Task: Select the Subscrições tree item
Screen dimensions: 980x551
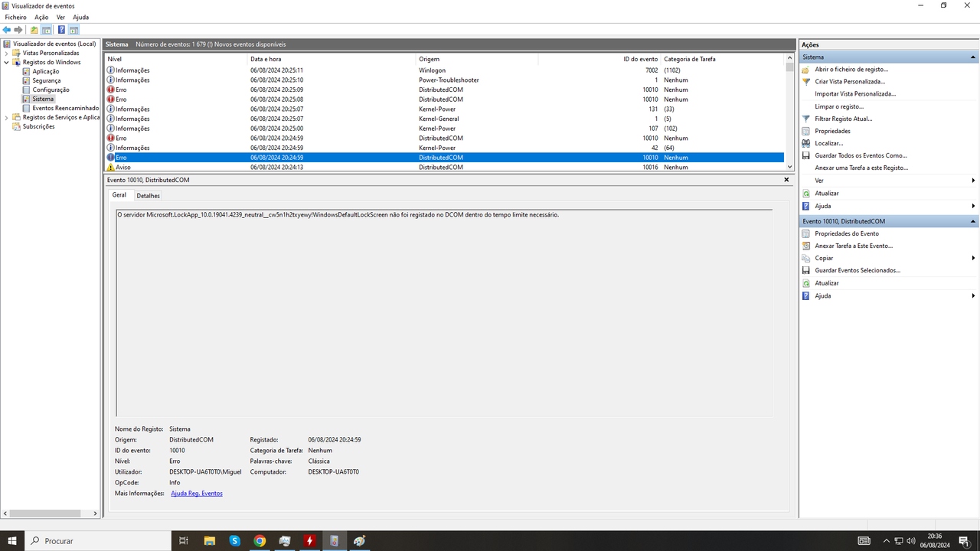Action: click(39, 126)
